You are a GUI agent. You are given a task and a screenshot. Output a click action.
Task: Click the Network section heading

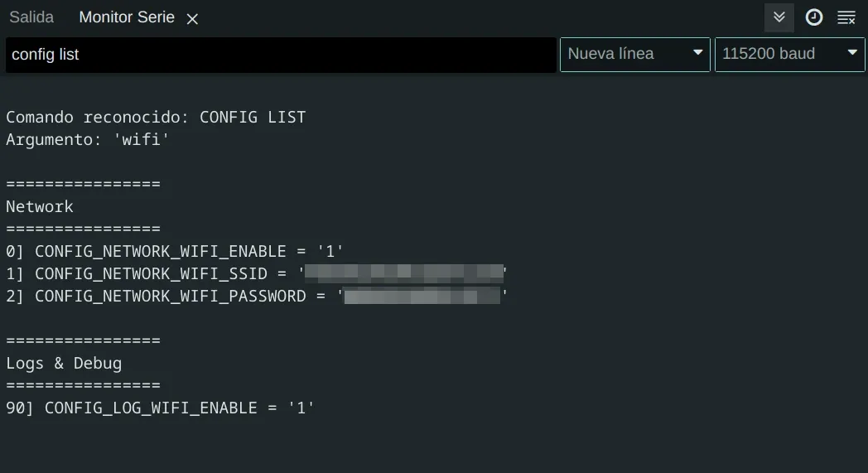[40, 206]
